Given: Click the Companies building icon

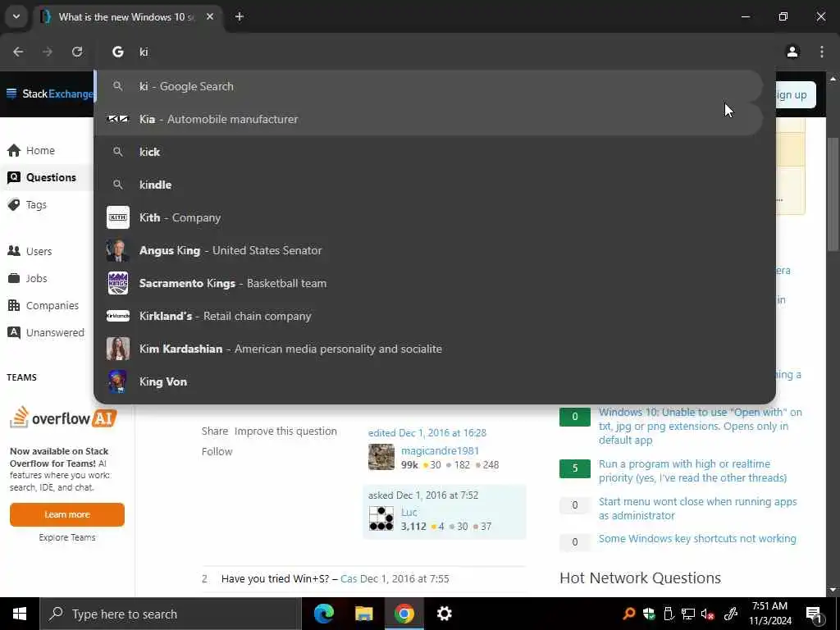Looking at the screenshot, I should 14,305.
